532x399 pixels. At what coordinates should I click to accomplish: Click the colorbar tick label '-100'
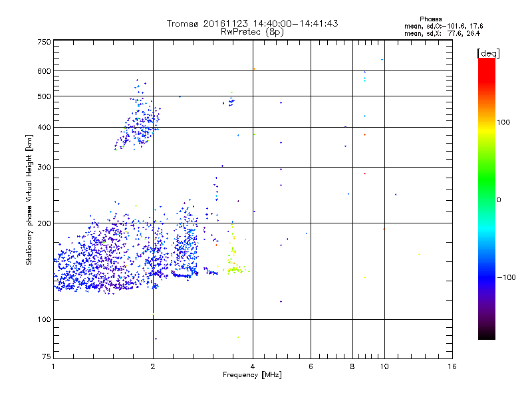506,277
